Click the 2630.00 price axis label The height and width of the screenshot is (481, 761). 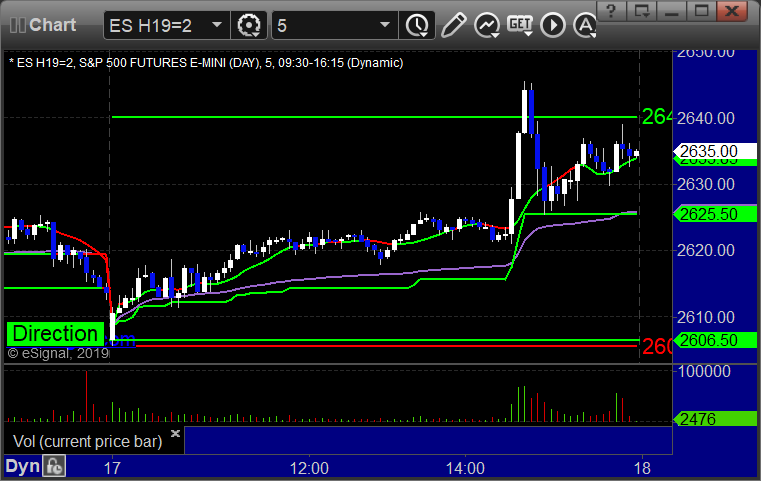click(706, 184)
